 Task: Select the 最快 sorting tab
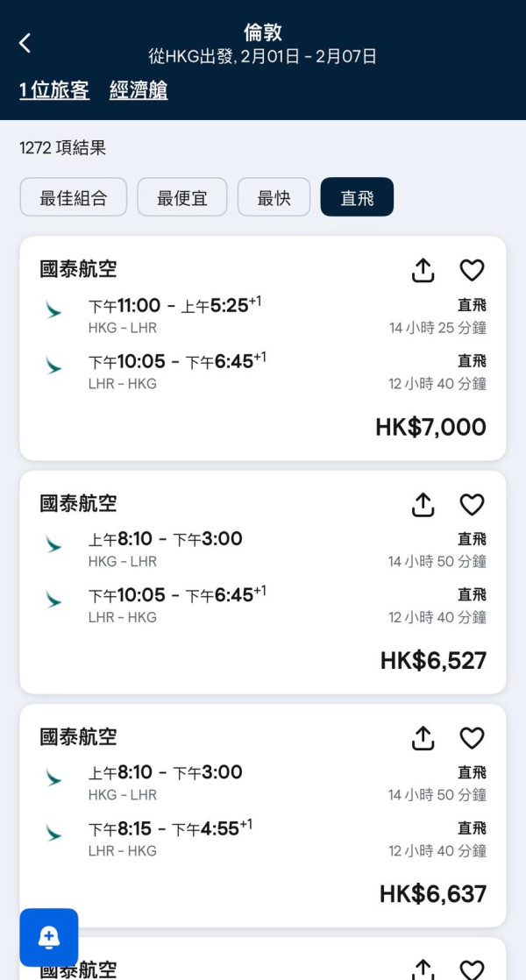274,196
